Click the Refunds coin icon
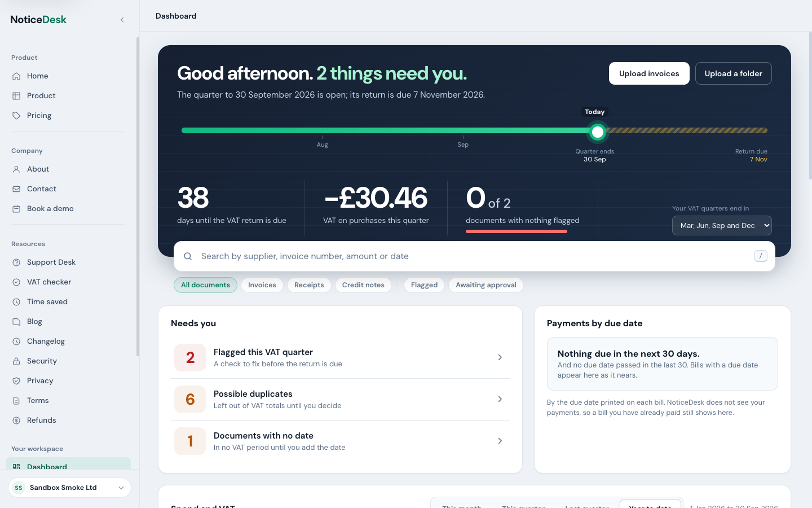This screenshot has width=812, height=508. click(16, 421)
